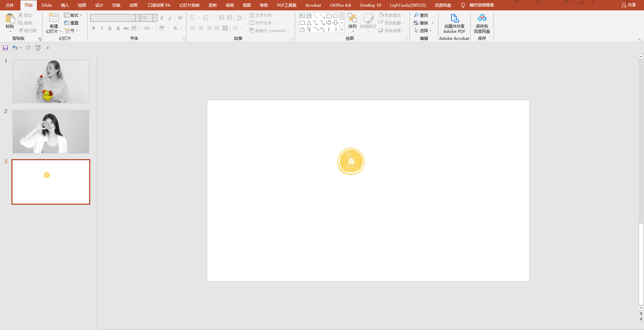Click the Save icon in quick access toolbar
Image resolution: width=644 pixels, height=330 pixels.
point(5,48)
